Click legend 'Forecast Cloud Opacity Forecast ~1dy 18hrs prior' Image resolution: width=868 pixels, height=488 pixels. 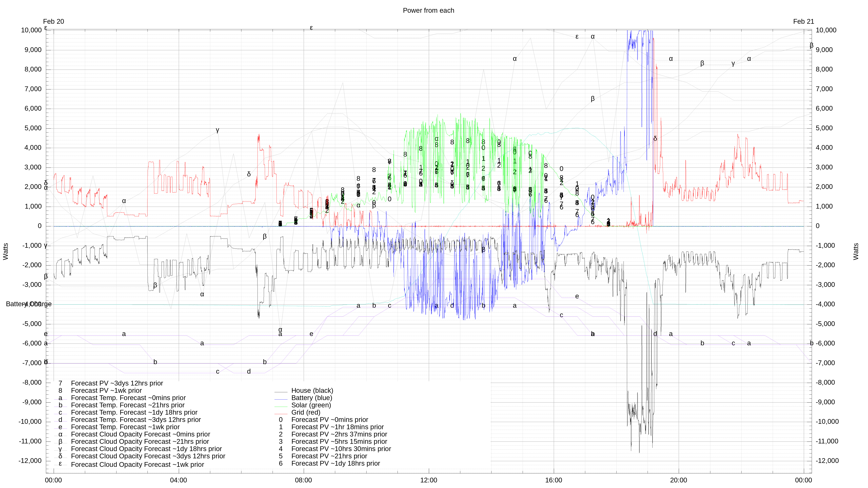pos(146,449)
